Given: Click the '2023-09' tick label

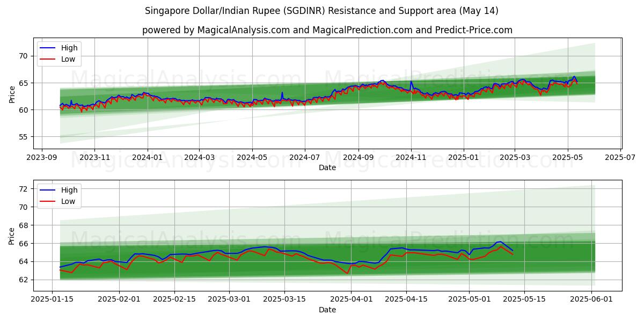Looking at the screenshot, I should [42, 157].
